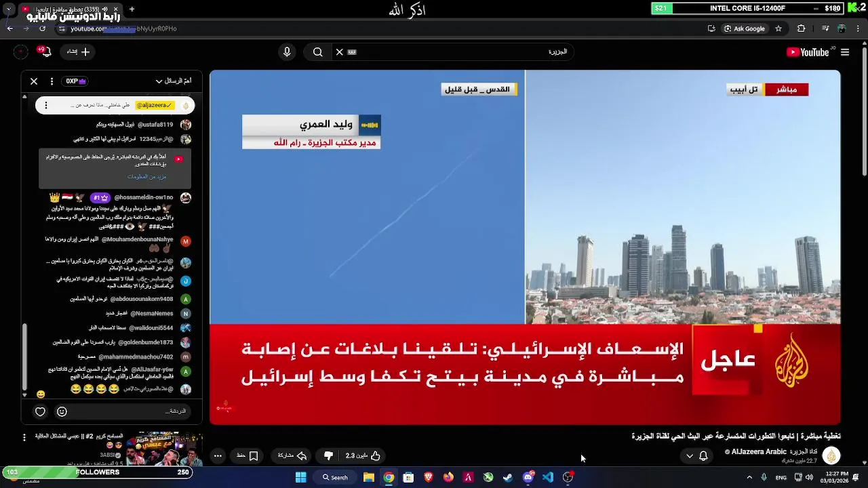Viewport: 868px width, 488px height.
Task: Like the video with thumbs up
Action: (x=363, y=456)
